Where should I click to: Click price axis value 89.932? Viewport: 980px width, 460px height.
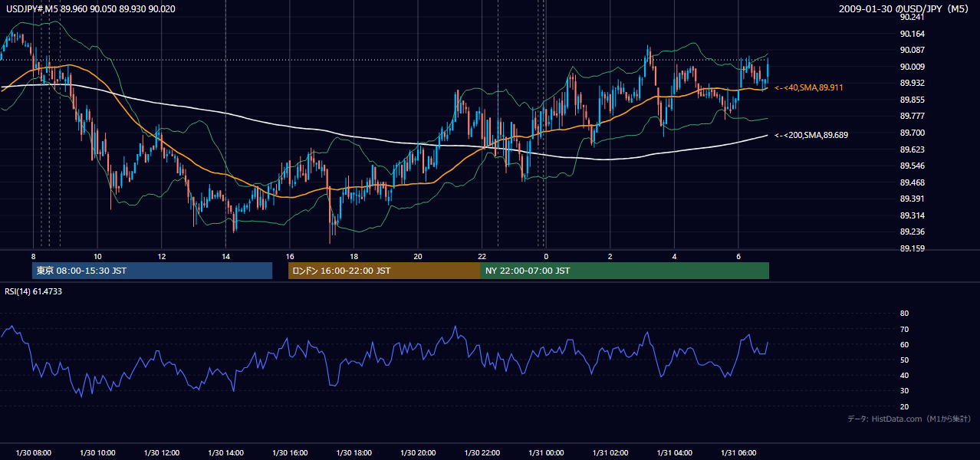coord(912,83)
